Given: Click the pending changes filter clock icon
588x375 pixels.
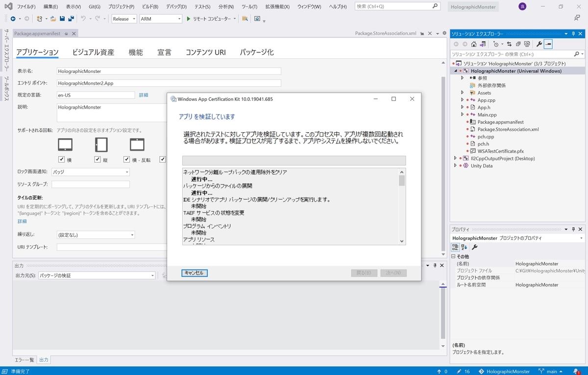Looking at the screenshot, I should (x=496, y=44).
